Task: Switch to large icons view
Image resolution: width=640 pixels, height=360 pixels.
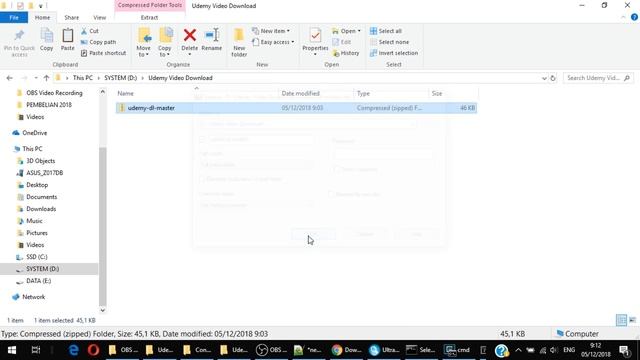Action: tap(633, 320)
